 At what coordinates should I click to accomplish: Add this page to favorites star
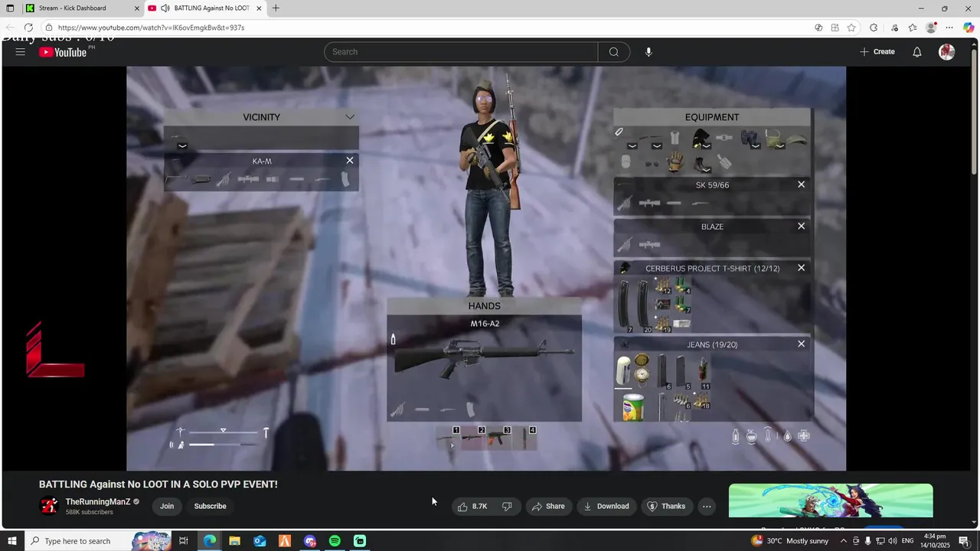click(851, 28)
